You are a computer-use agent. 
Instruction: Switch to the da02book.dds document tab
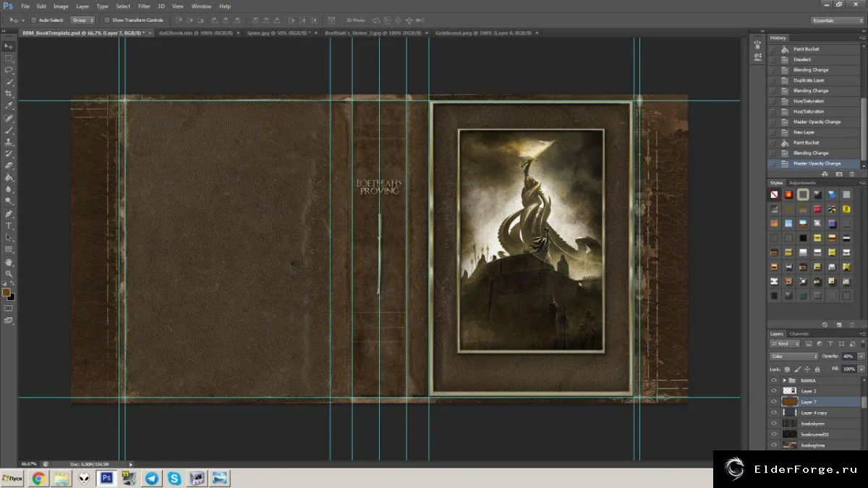click(198, 33)
